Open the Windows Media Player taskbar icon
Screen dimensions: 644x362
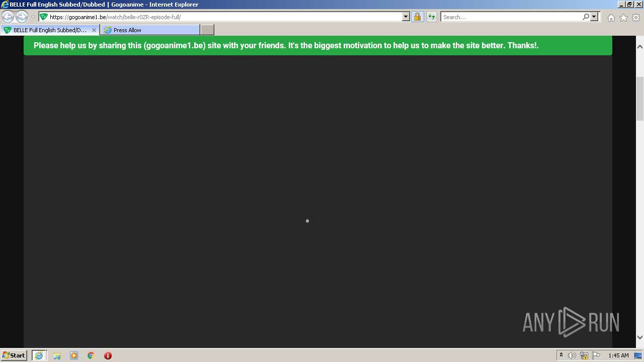[x=74, y=355]
